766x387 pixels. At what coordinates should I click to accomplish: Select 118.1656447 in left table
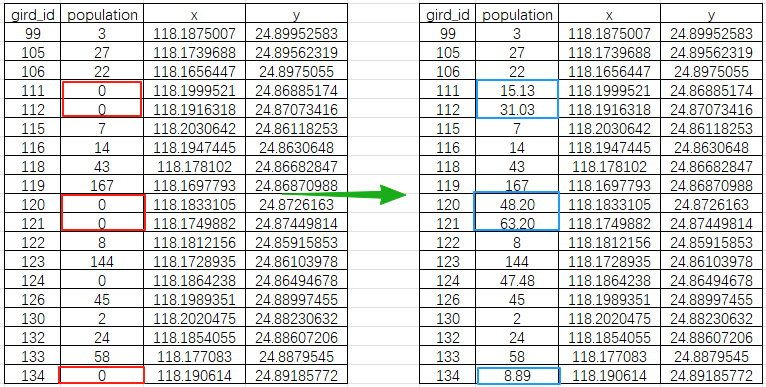[194, 71]
